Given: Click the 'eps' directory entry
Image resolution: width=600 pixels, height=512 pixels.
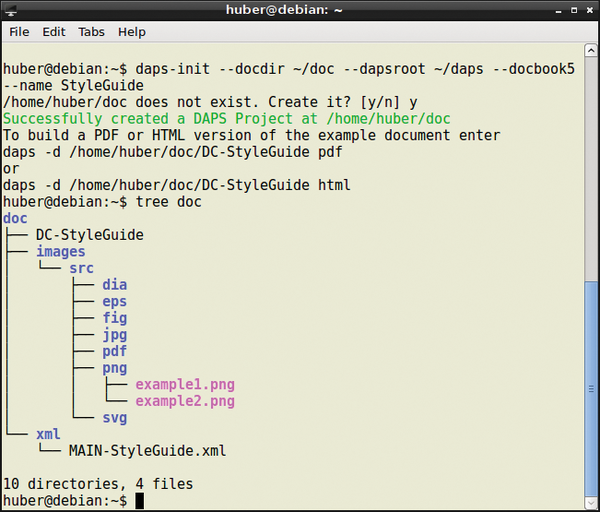Looking at the screenshot, I should (114, 302).
